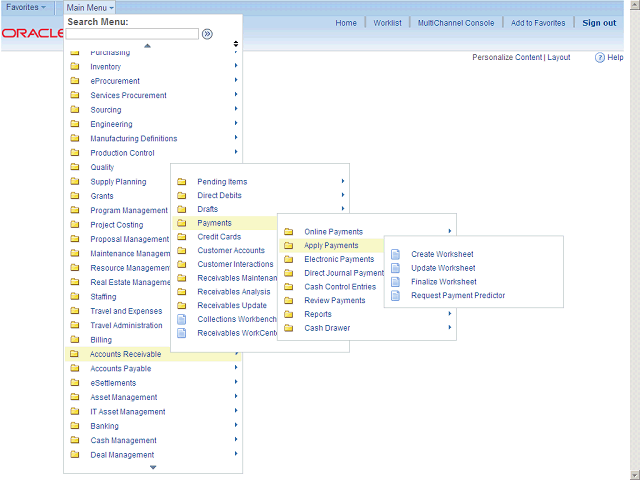Click Add to Favorites link
Screen dimensions: 640x480
538,23
